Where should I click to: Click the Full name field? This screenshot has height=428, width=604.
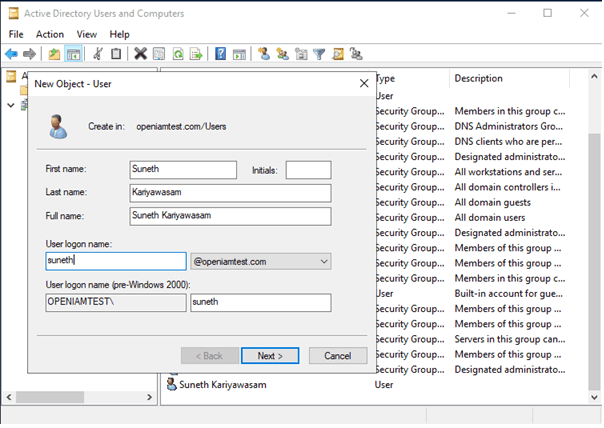230,216
